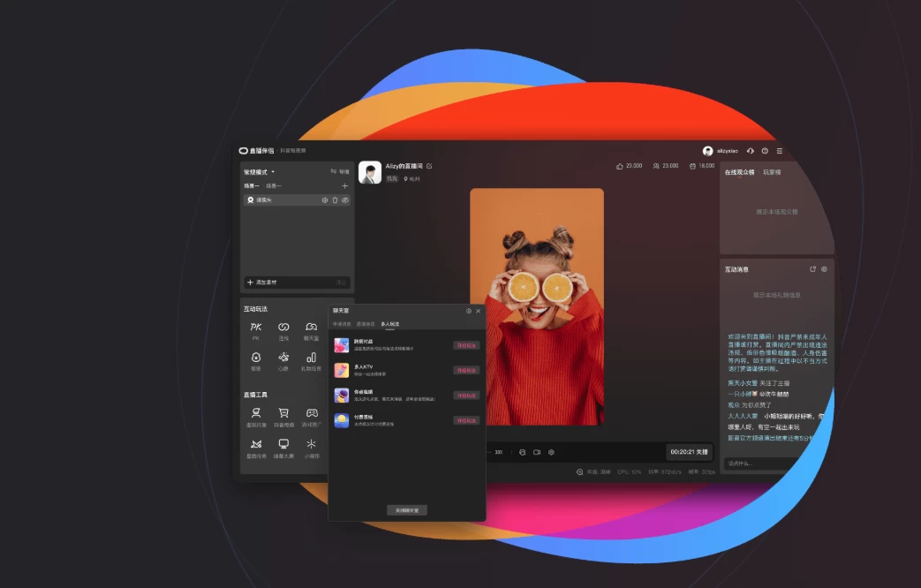Screen dimensions: 921x588
Task: Toggle 互动消息 panel visibility eye icon
Action: [824, 269]
